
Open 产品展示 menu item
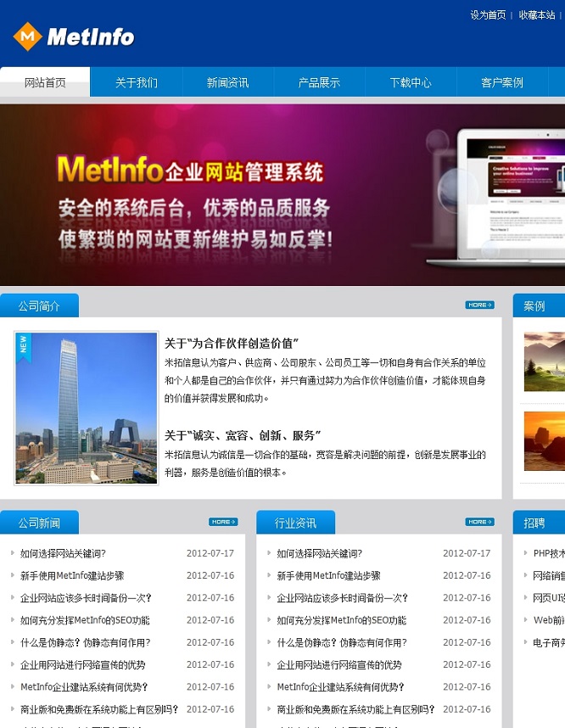(319, 82)
